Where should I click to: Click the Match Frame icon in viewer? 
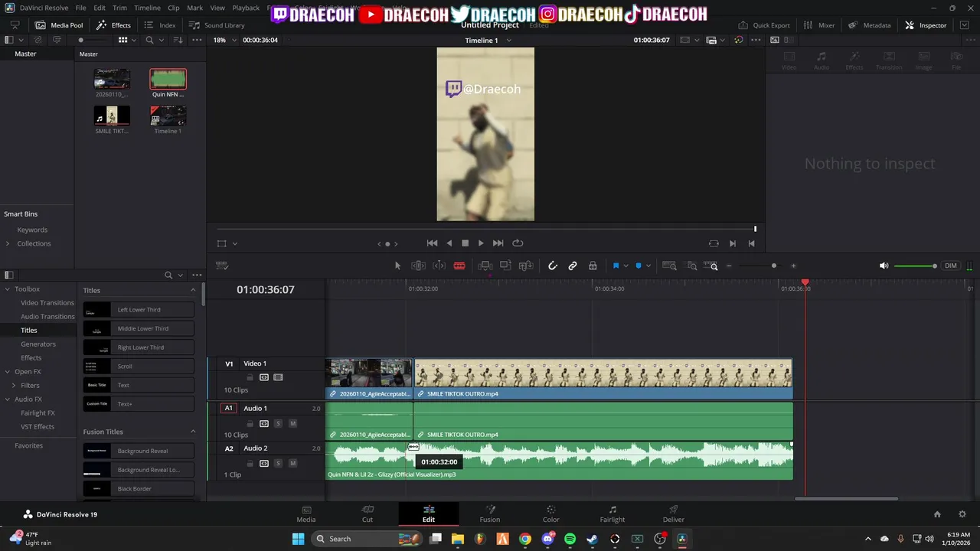click(x=714, y=243)
